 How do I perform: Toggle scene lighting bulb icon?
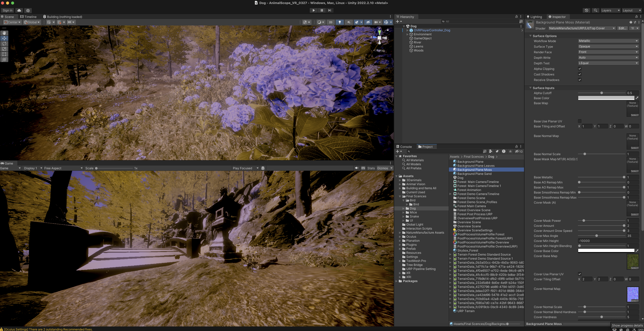click(x=340, y=22)
